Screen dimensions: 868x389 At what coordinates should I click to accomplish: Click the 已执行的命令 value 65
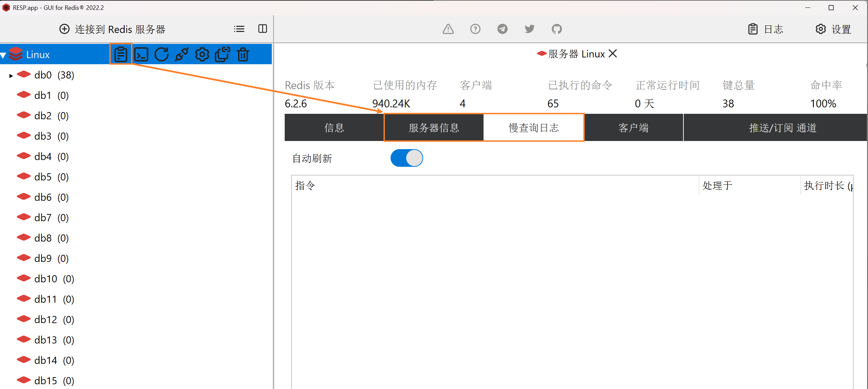[x=553, y=104]
